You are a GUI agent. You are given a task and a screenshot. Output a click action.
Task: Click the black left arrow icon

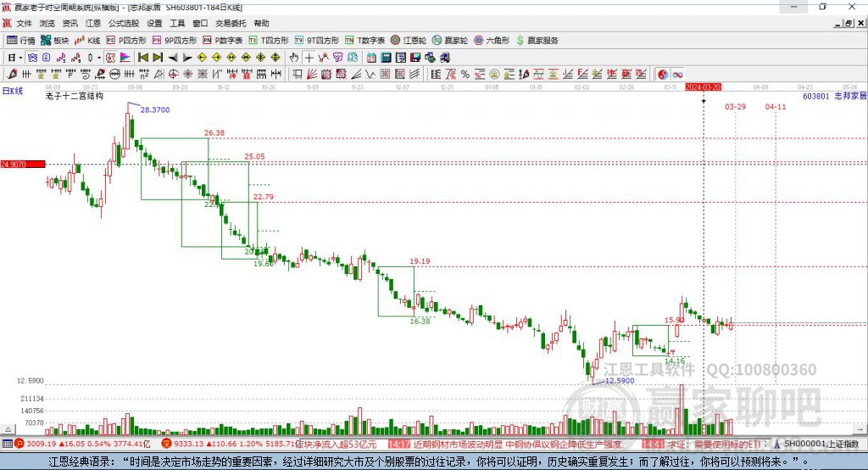[173, 58]
